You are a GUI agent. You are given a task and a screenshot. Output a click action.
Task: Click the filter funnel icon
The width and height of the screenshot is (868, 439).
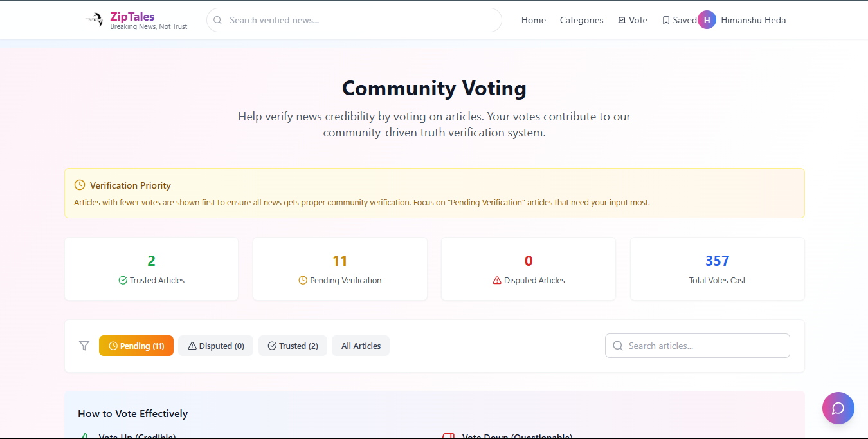(84, 346)
